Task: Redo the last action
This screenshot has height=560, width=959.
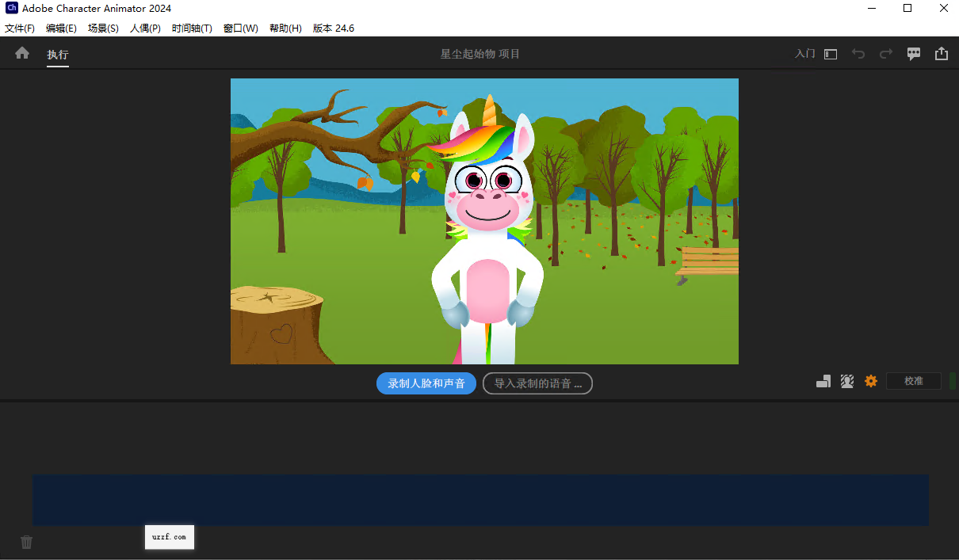Action: point(885,53)
